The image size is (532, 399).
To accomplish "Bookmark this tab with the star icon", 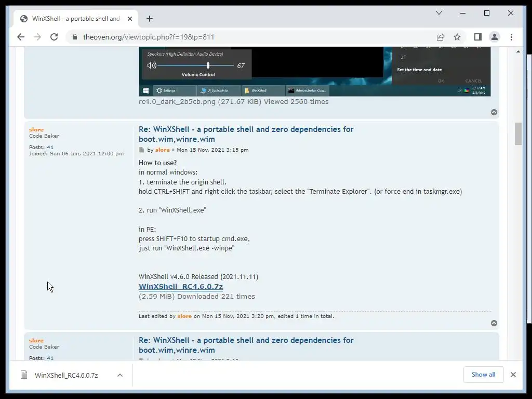I will (457, 37).
